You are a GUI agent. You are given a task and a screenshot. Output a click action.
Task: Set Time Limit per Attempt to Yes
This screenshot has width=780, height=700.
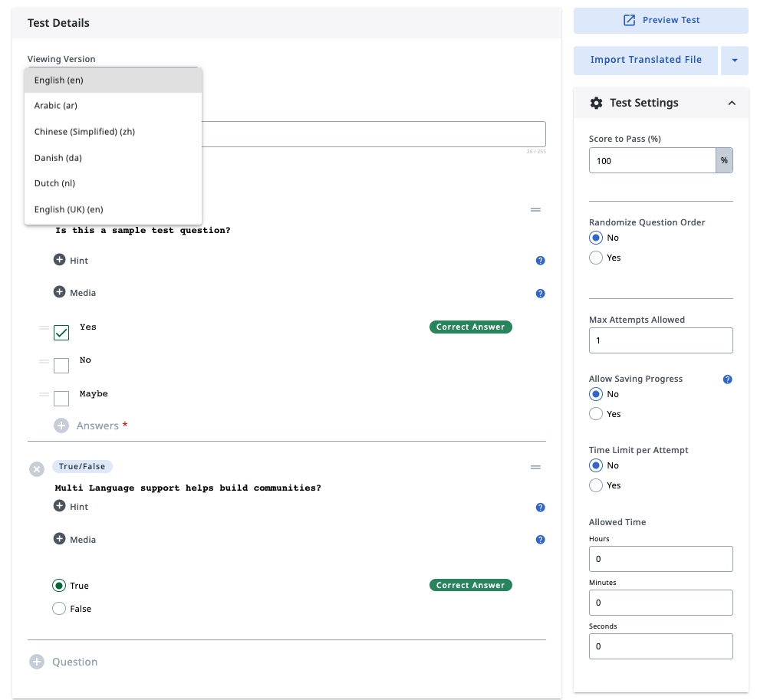coord(596,485)
